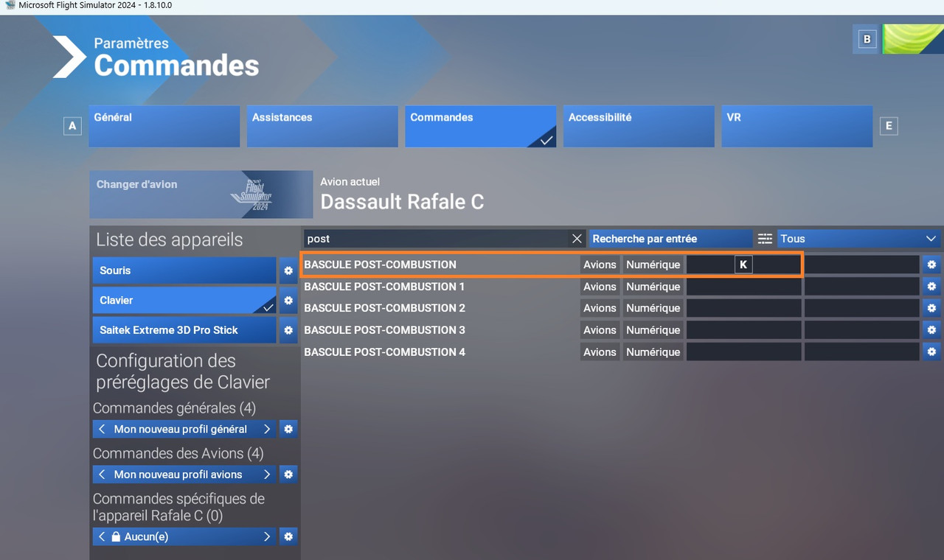This screenshot has width=944, height=560.
Task: Click secondary binding slot for BASCULE POST-COMBUSTION
Action: (x=861, y=265)
